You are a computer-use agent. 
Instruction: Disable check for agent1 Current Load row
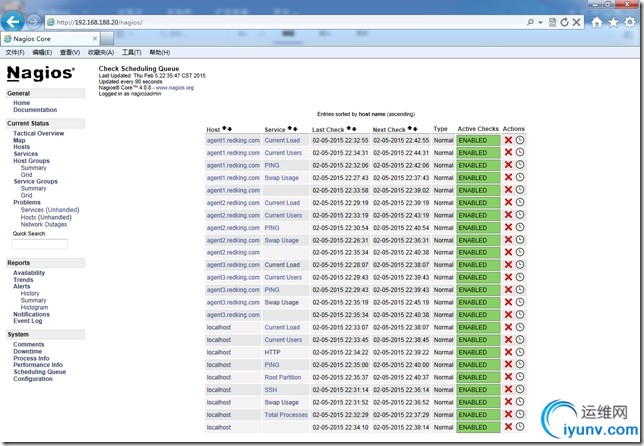coord(508,140)
